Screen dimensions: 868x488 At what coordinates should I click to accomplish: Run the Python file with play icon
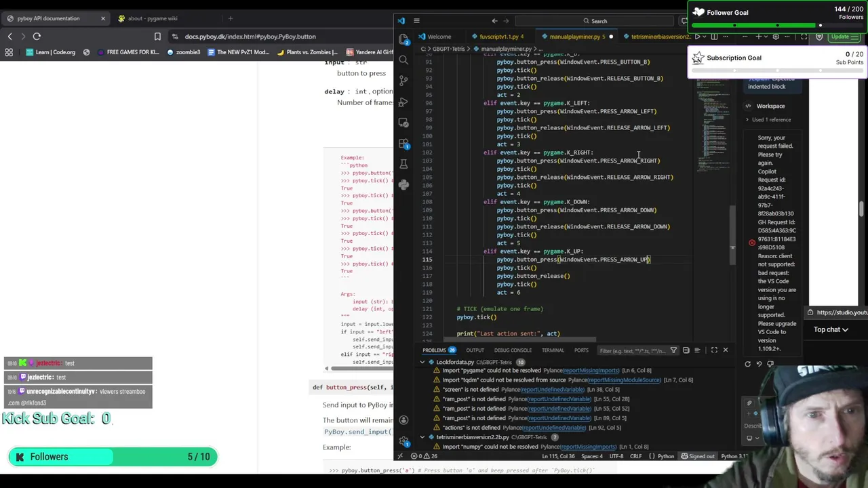[x=697, y=37]
